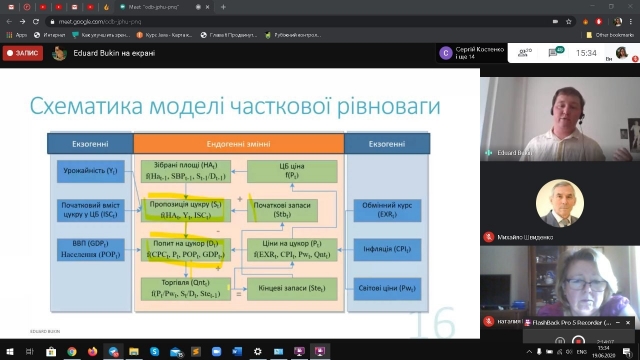Open Skype from the taskbar

[x=154, y=351]
